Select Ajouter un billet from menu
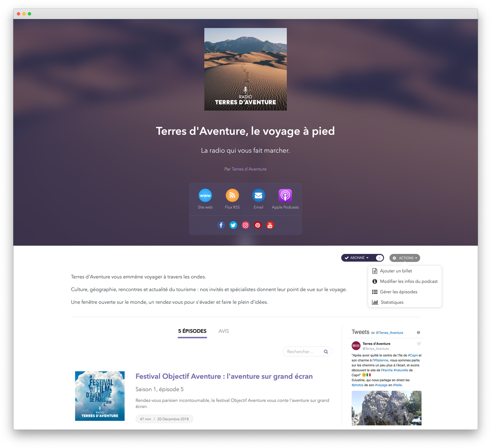Image resolution: width=491 pixels, height=448 pixels. (396, 271)
